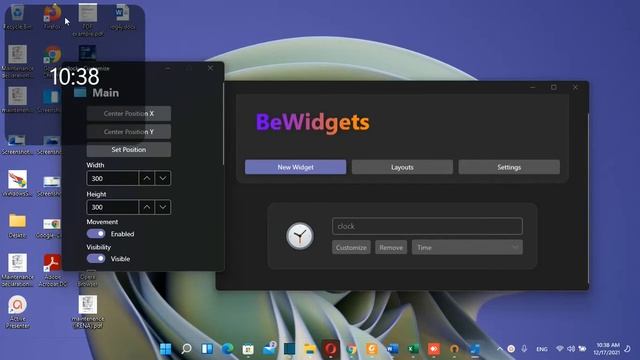The width and height of the screenshot is (640, 360).
Task: Open the Mail app on the taskbar
Action: tap(269, 349)
